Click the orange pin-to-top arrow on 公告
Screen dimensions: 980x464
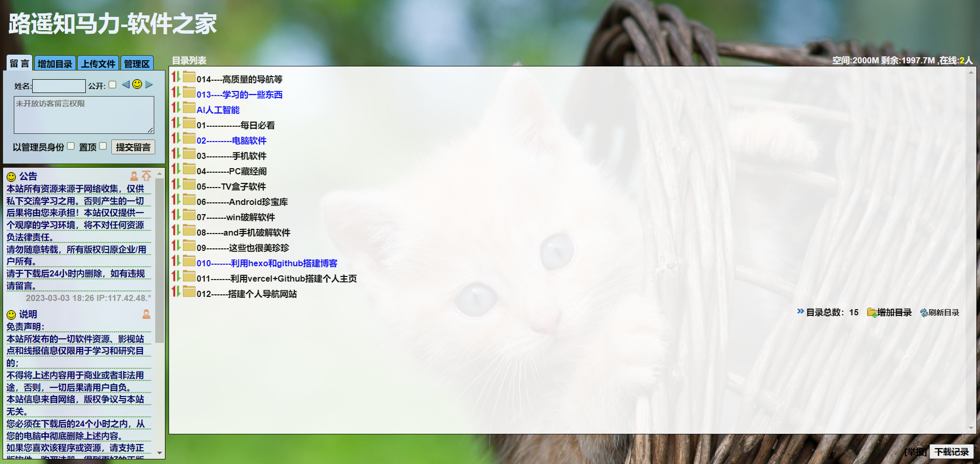(x=147, y=176)
